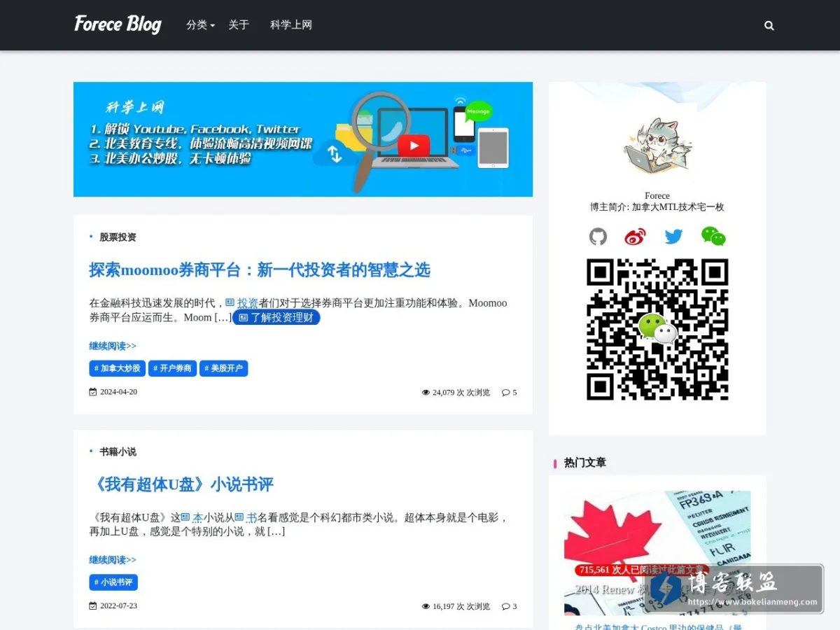Viewport: 840px width, 630px height.
Task: Click the 科学上网 banner image
Action: 303,139
